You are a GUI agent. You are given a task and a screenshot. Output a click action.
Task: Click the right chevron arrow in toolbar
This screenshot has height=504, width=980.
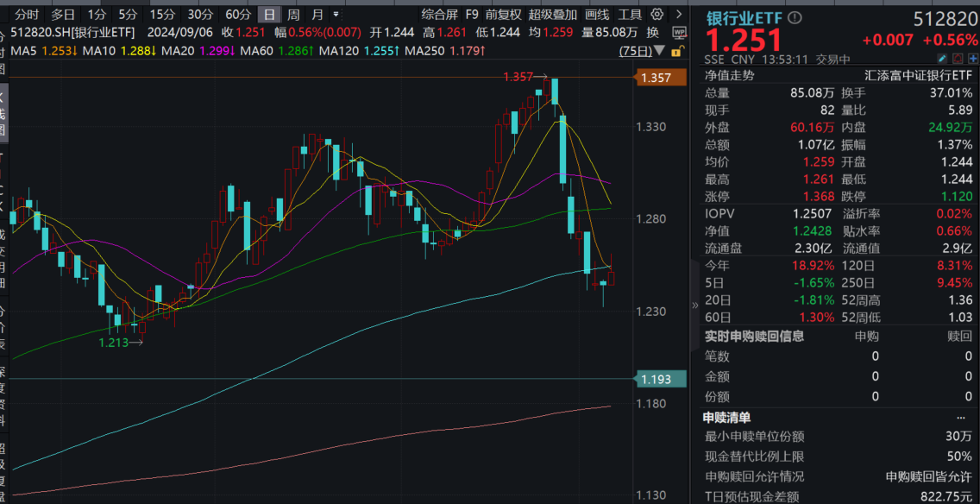[x=680, y=14]
